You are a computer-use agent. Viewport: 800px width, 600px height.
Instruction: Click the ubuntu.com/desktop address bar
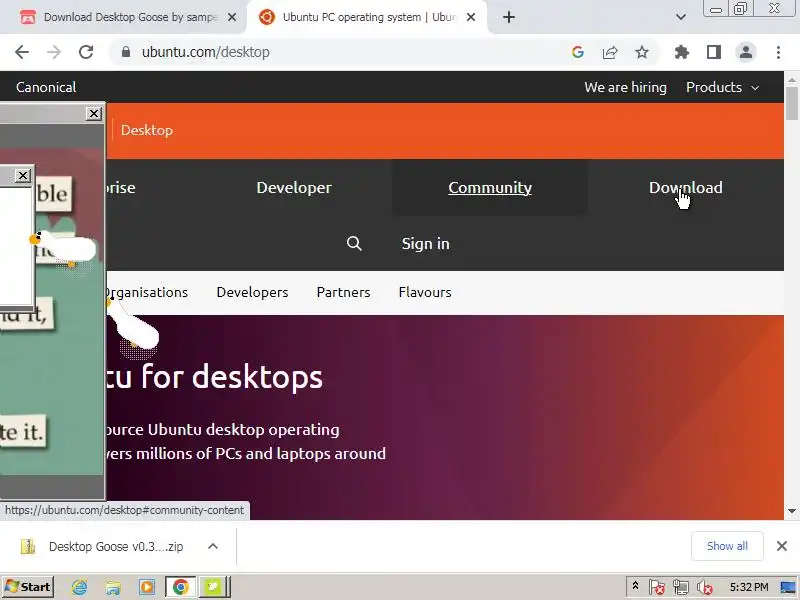tap(337, 52)
